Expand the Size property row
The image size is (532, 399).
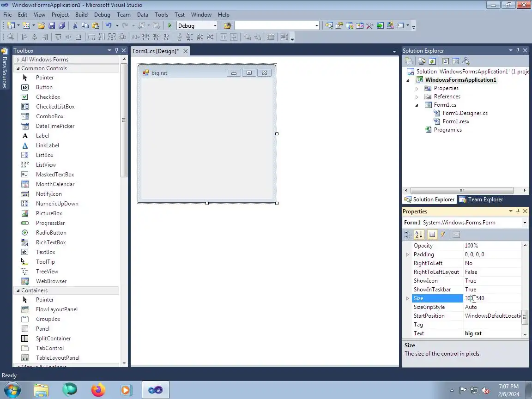pyautogui.click(x=407, y=298)
